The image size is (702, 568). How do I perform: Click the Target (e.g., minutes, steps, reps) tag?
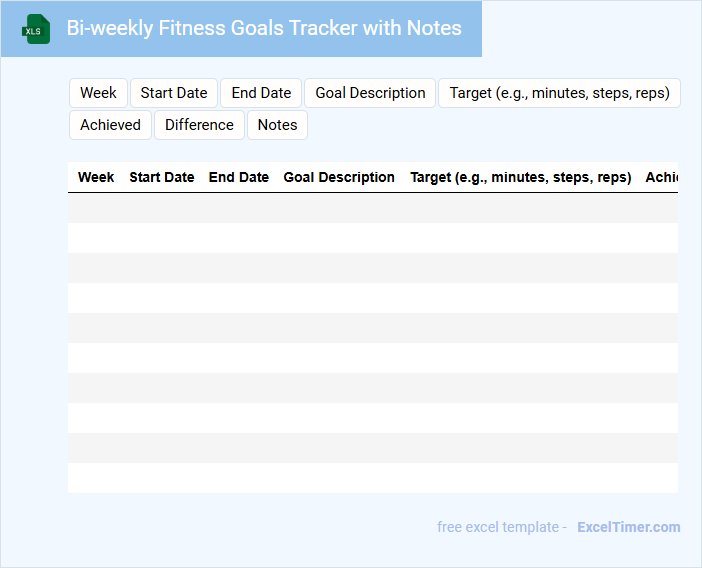coord(559,93)
